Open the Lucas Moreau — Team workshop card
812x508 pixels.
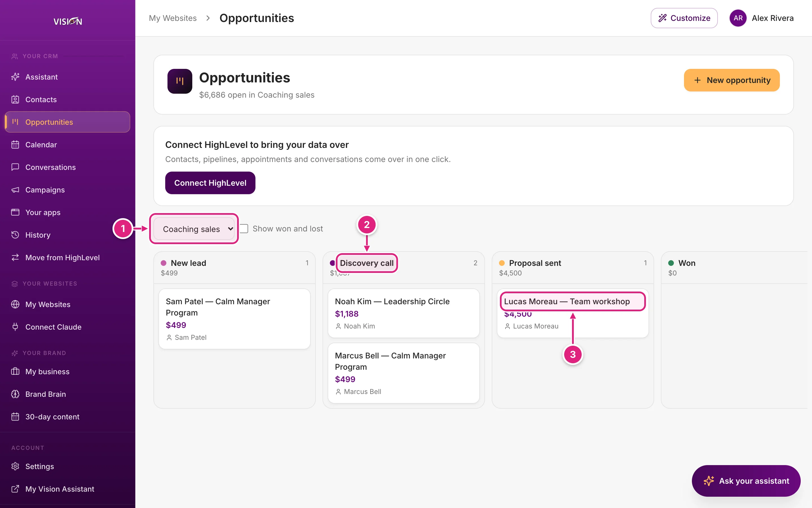(x=573, y=313)
